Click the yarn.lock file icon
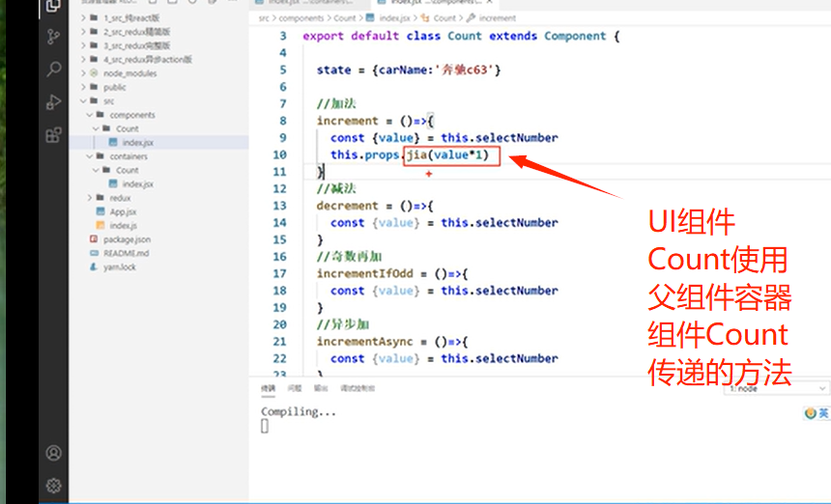Image resolution: width=831 pixels, height=504 pixels. (x=94, y=266)
